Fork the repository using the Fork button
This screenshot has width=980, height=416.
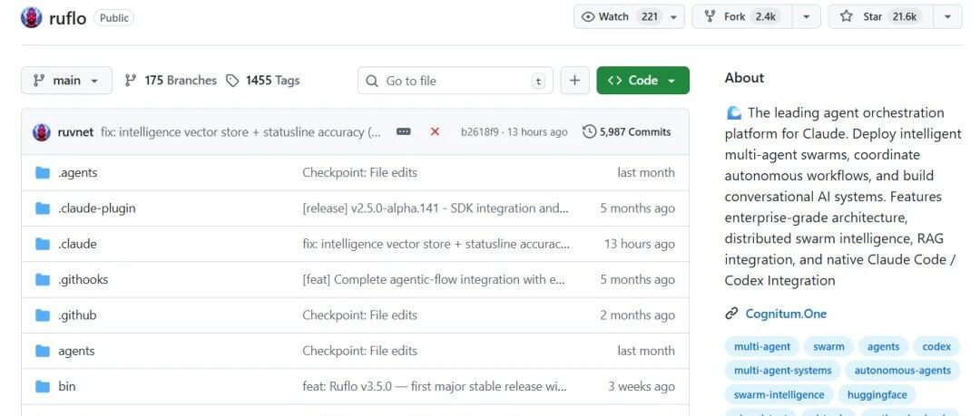pyautogui.click(x=742, y=17)
